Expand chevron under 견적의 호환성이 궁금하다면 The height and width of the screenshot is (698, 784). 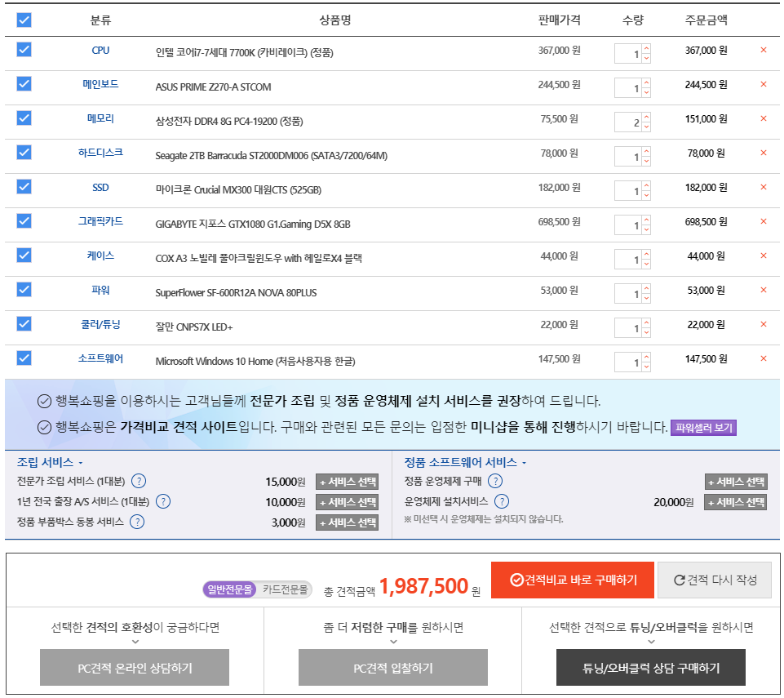(135, 642)
